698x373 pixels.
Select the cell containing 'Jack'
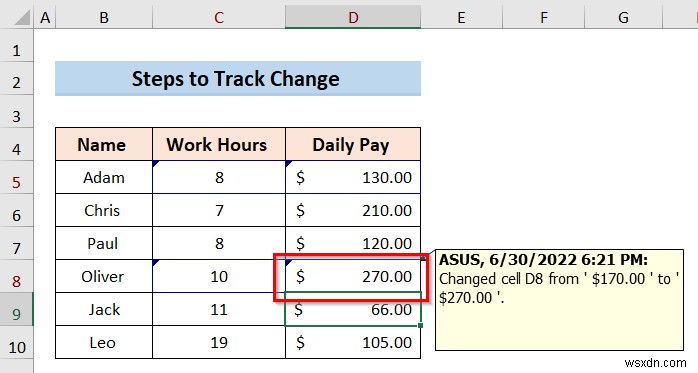pos(104,309)
